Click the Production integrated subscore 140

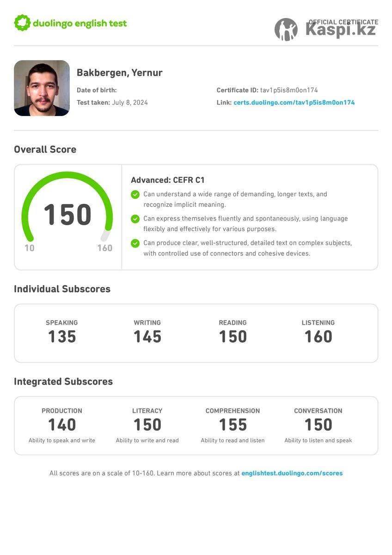[x=62, y=425]
